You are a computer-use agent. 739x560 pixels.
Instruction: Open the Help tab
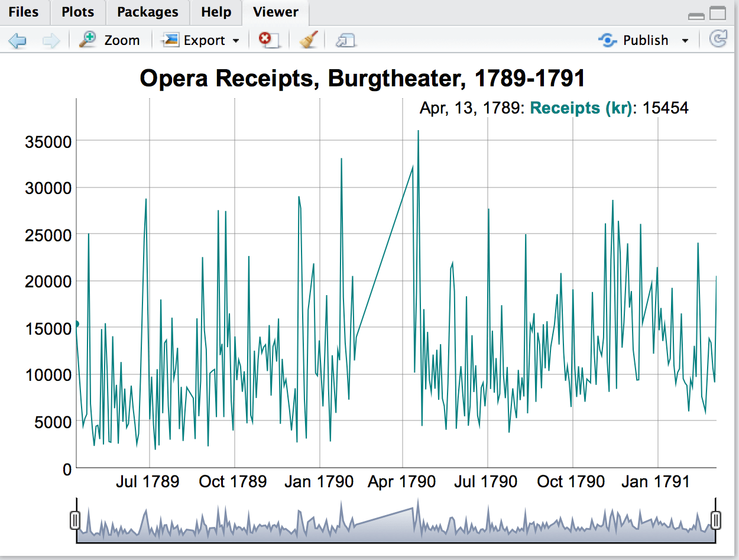216,12
